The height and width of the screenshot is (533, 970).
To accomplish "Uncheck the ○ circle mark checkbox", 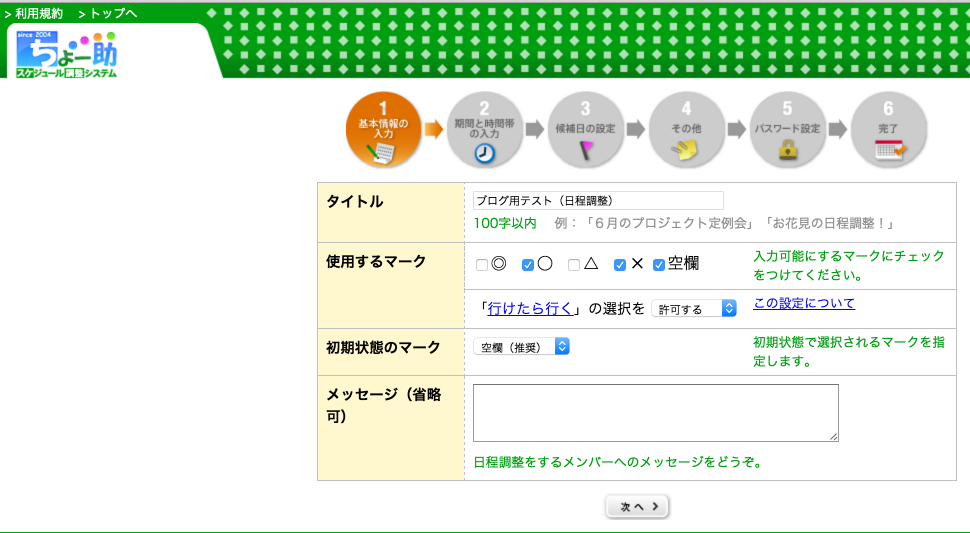I will (528, 265).
